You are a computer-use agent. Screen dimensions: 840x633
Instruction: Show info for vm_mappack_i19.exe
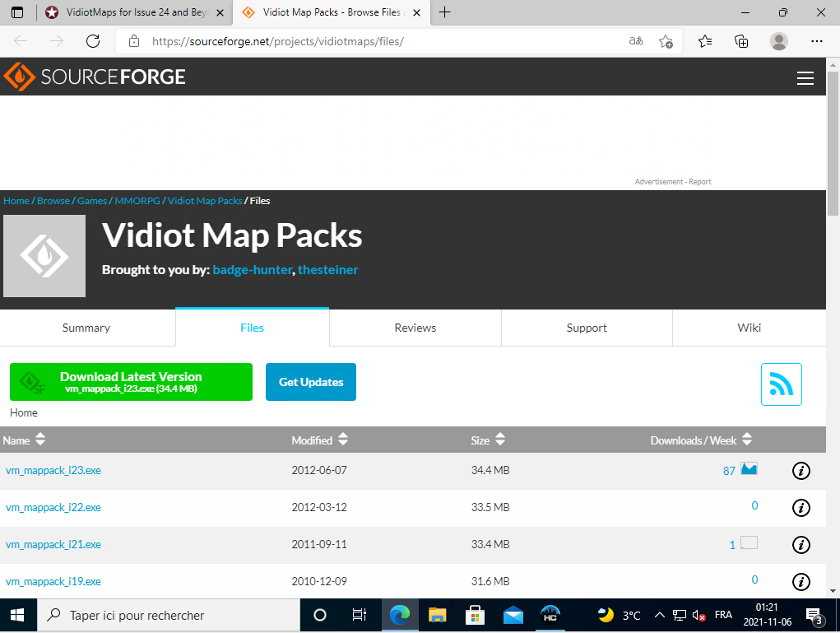(801, 581)
